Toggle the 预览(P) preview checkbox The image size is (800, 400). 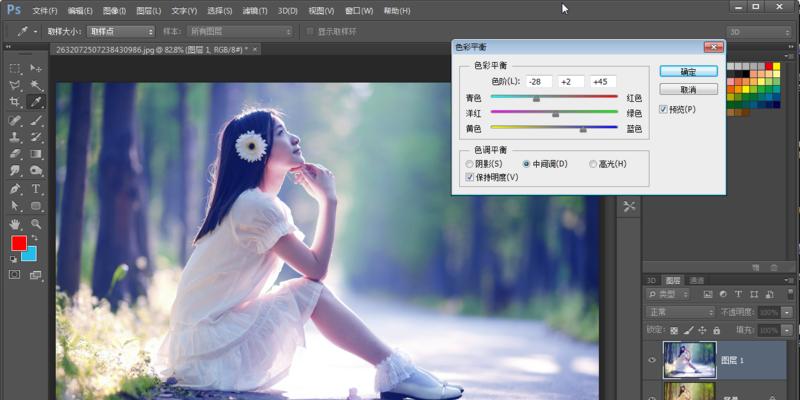(663, 109)
